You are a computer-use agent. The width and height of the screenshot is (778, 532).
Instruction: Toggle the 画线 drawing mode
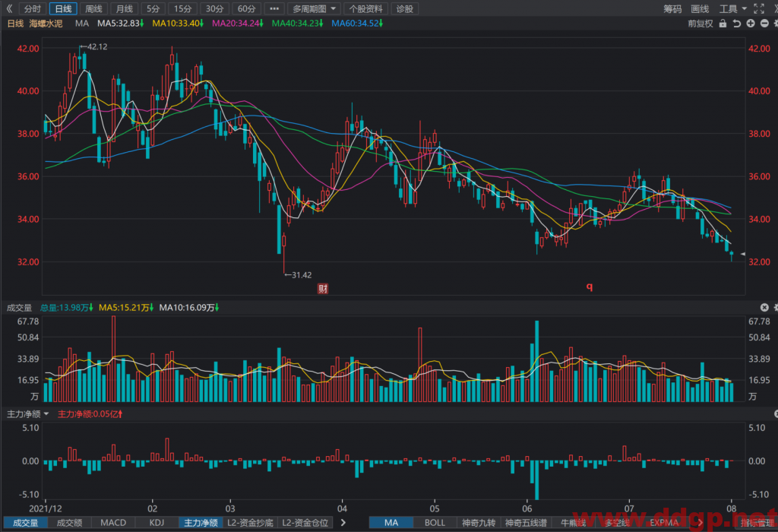click(700, 8)
